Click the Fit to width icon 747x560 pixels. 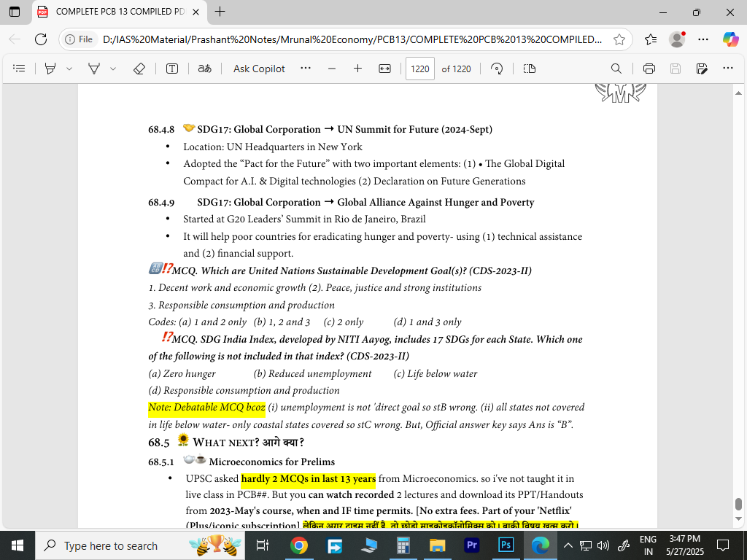(x=384, y=69)
